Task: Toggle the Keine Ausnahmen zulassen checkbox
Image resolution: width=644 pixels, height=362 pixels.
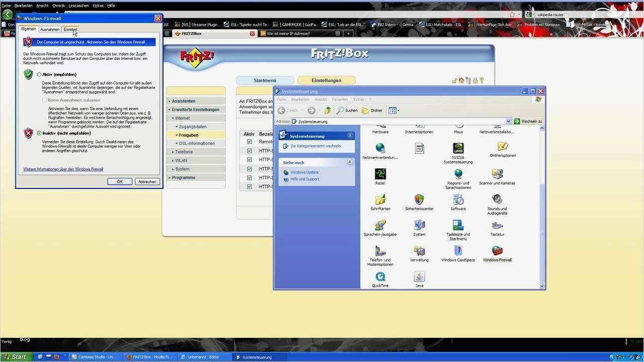Action: click(x=45, y=100)
